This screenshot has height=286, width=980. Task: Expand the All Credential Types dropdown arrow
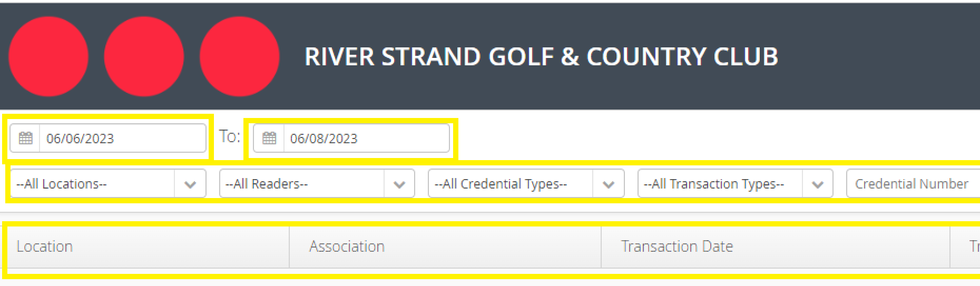pyautogui.click(x=609, y=184)
